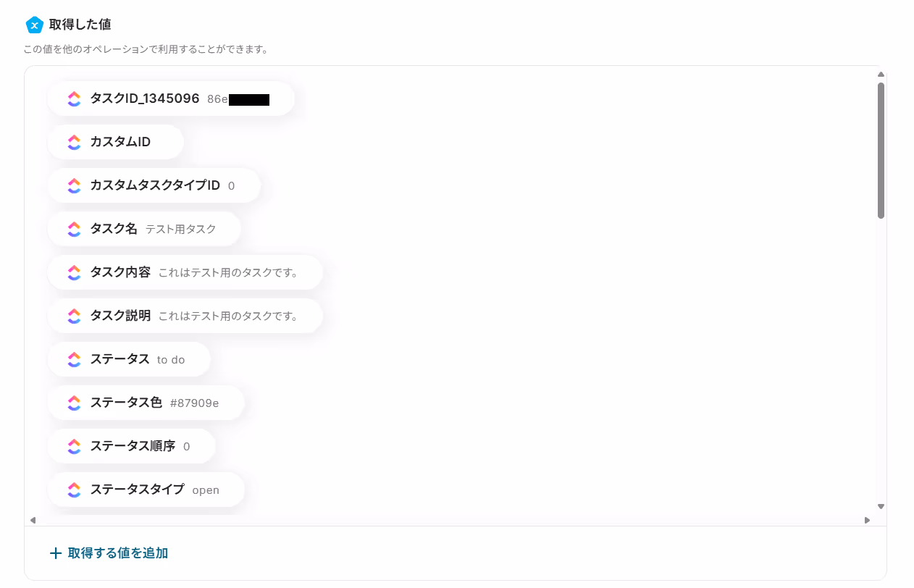
Task: Click the vertical scrollbar thumb
Action: [x=881, y=150]
